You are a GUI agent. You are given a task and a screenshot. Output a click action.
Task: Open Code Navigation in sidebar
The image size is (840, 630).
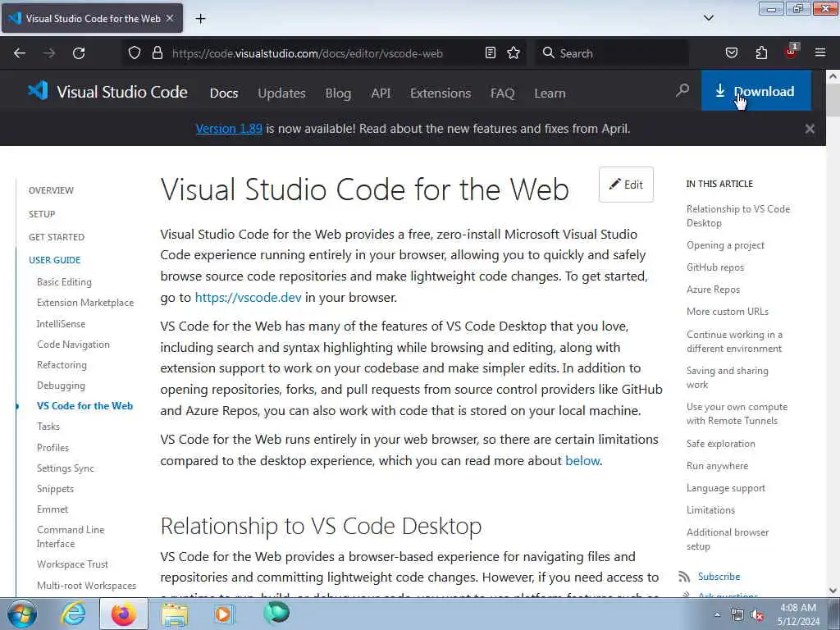[x=73, y=345]
